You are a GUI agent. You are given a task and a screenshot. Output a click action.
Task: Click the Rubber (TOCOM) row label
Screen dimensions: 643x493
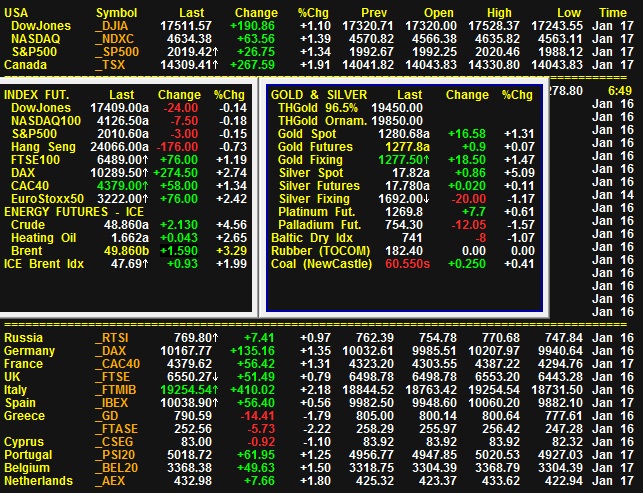pos(321,251)
